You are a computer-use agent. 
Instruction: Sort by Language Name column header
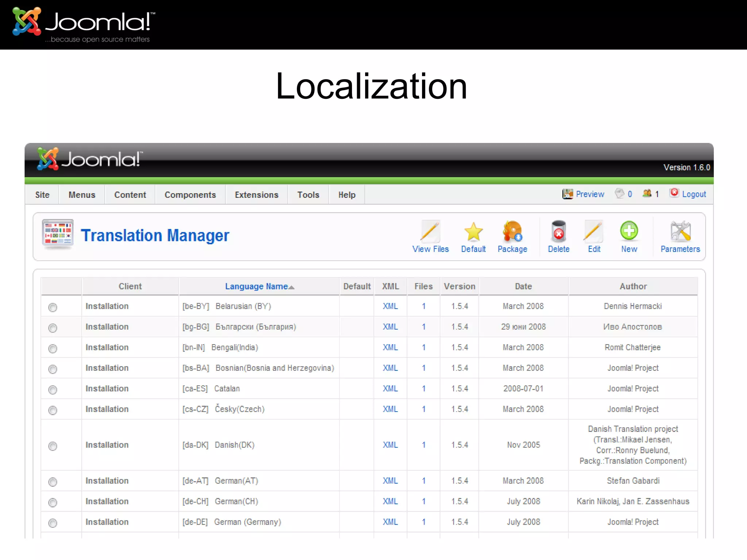tap(256, 287)
